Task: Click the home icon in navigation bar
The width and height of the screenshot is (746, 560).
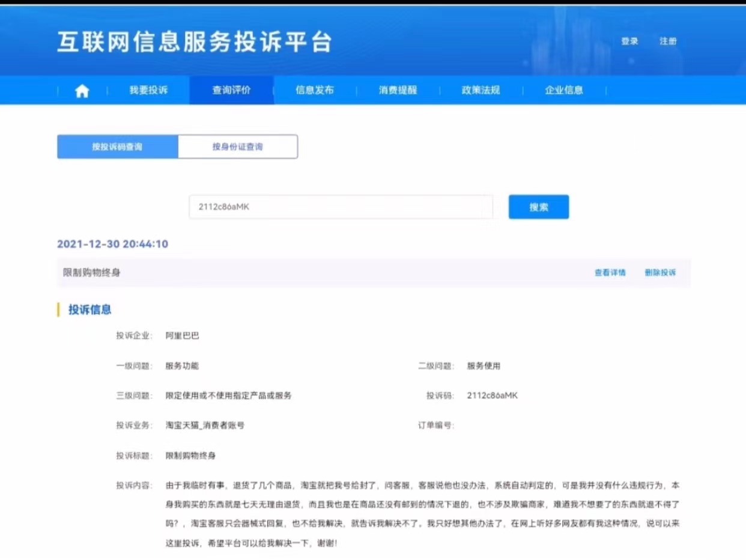Action: [x=82, y=91]
